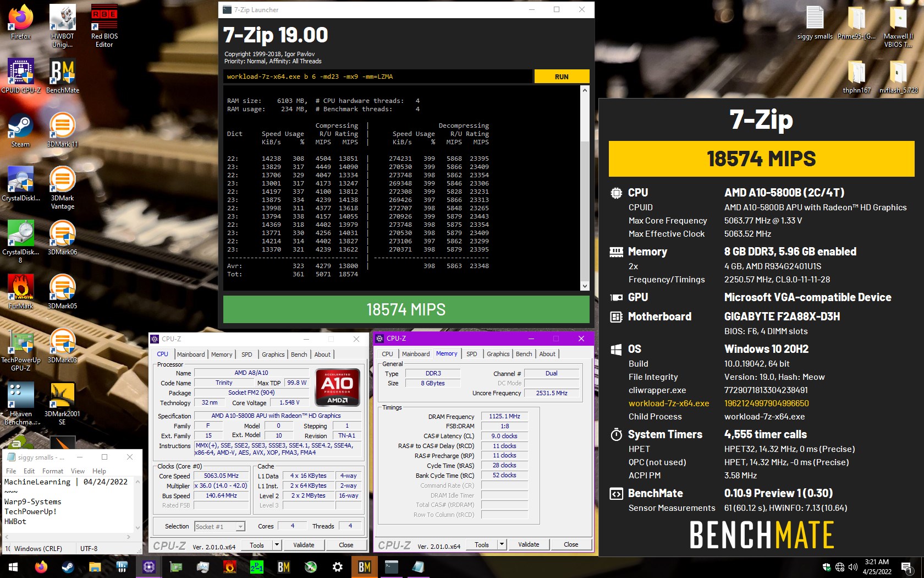
Task: Open the Format menu in Notepad
Action: point(53,471)
